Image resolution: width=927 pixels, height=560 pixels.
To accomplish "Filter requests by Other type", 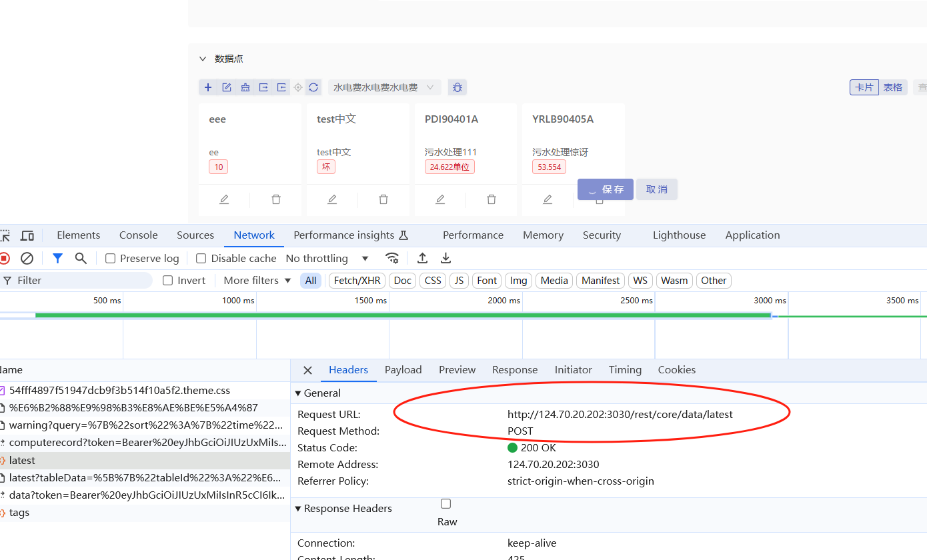I will click(x=714, y=281).
